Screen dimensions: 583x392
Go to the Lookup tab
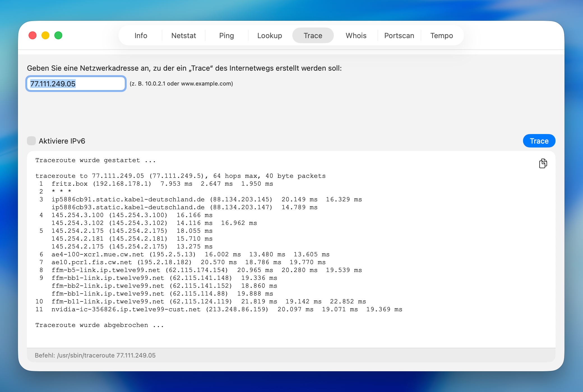click(270, 36)
